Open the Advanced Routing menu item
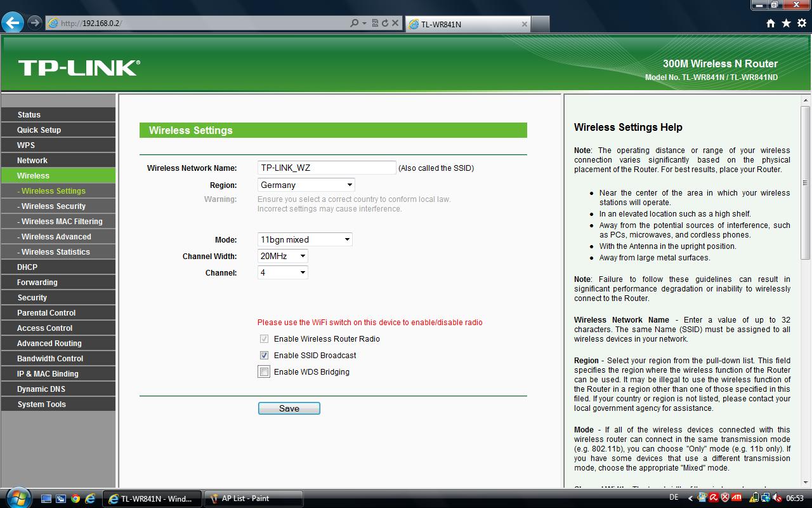Viewport: 812px width, 508px height. pyautogui.click(x=58, y=343)
